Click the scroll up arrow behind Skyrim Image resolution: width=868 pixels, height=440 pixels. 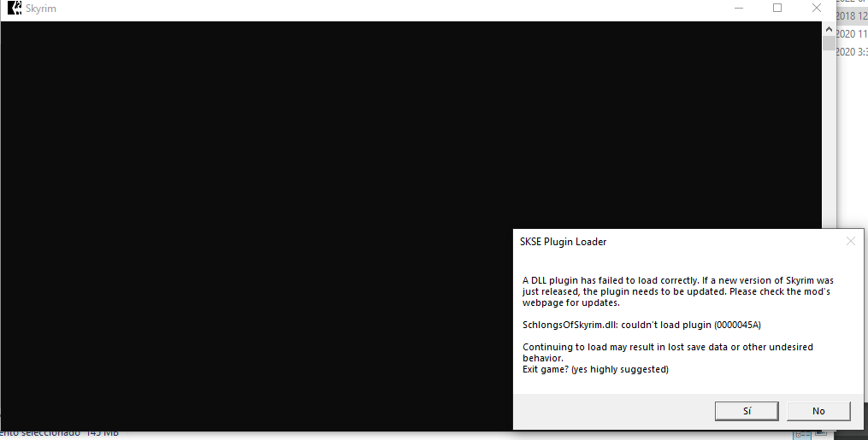point(829,29)
